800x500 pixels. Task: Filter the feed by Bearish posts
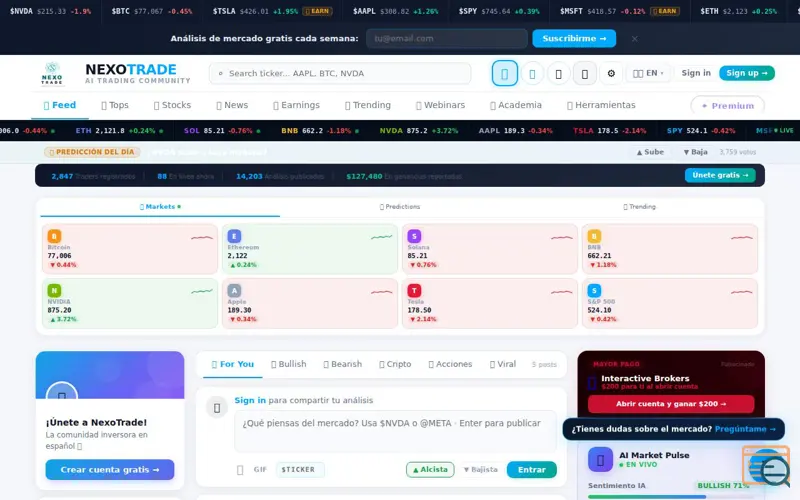343,364
